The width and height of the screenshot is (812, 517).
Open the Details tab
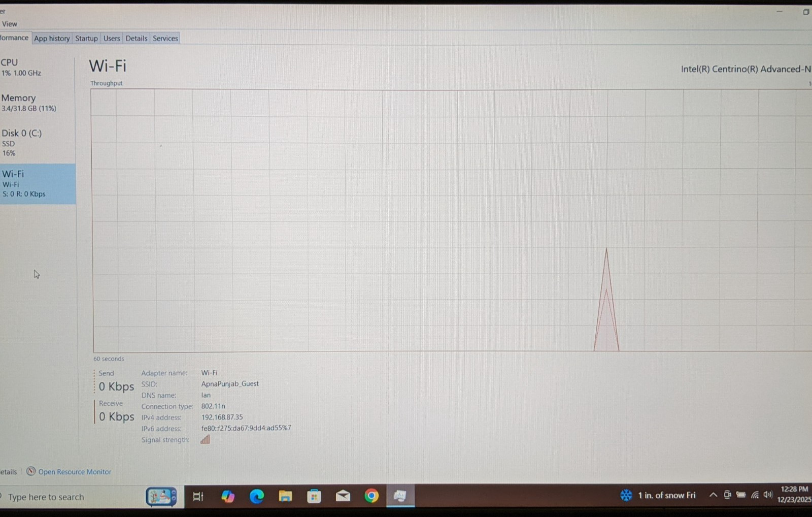click(137, 38)
